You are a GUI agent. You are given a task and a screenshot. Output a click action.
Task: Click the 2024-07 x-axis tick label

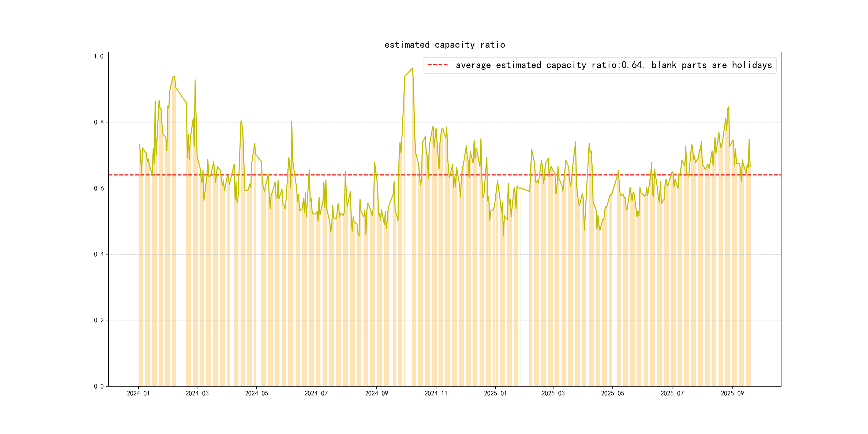[316, 393]
